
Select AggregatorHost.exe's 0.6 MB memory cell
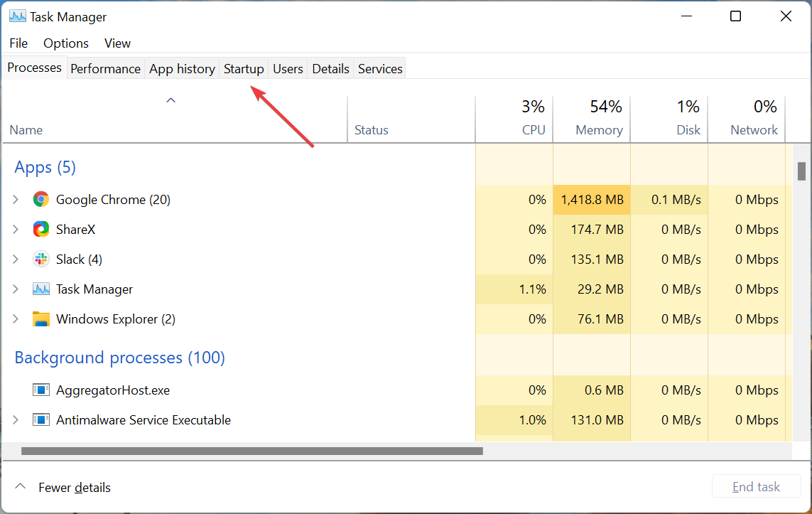(x=592, y=390)
